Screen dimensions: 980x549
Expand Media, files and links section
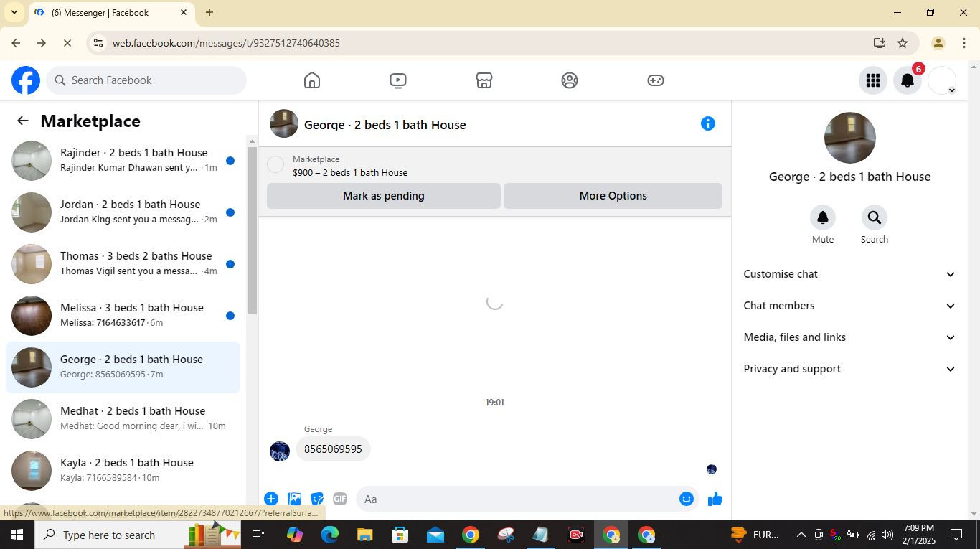pos(849,337)
